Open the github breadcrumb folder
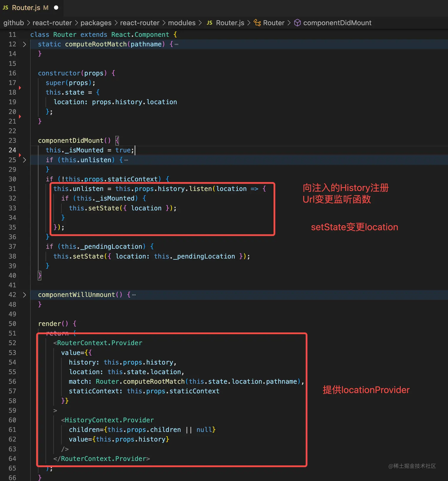The image size is (448, 481). click(x=14, y=23)
